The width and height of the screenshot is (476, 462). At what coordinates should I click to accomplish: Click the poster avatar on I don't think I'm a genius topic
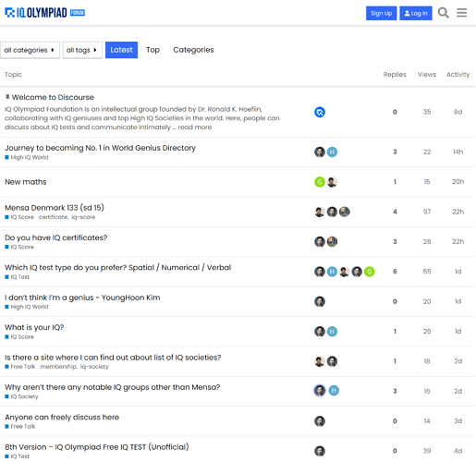pos(320,301)
